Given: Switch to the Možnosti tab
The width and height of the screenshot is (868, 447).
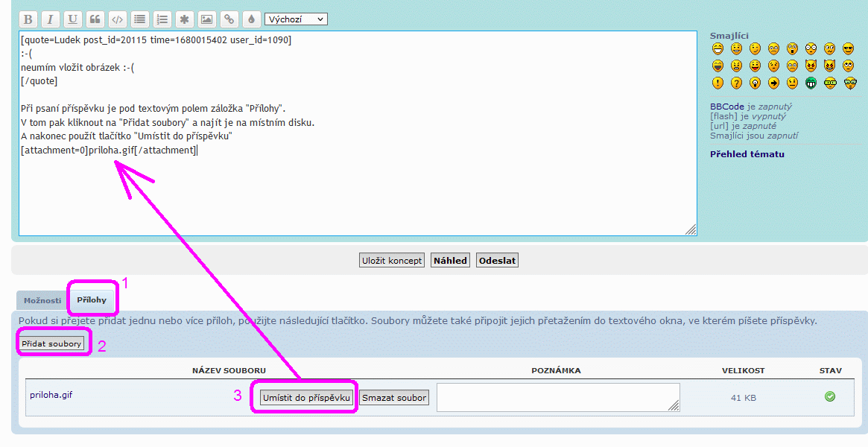Looking at the screenshot, I should pos(42,301).
